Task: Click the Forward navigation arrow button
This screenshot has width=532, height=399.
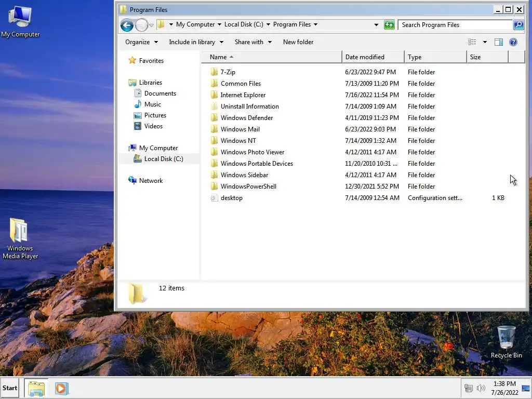Action: point(141,25)
